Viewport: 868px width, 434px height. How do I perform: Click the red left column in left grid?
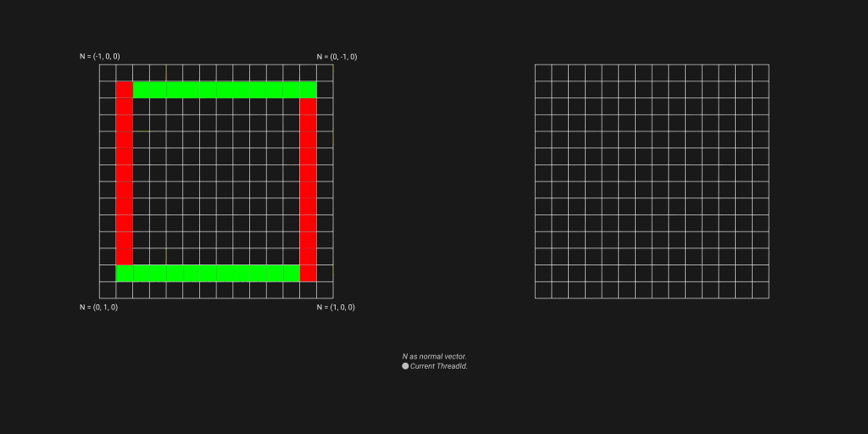pyautogui.click(x=125, y=173)
